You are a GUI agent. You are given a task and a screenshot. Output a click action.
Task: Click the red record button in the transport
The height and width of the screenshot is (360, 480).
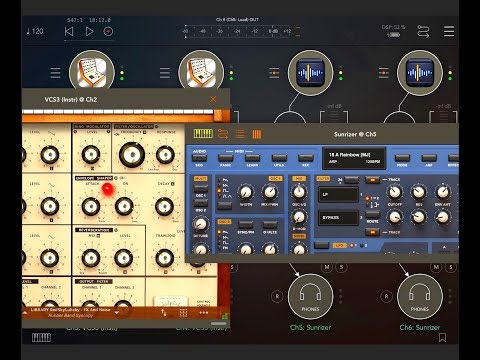click(108, 31)
